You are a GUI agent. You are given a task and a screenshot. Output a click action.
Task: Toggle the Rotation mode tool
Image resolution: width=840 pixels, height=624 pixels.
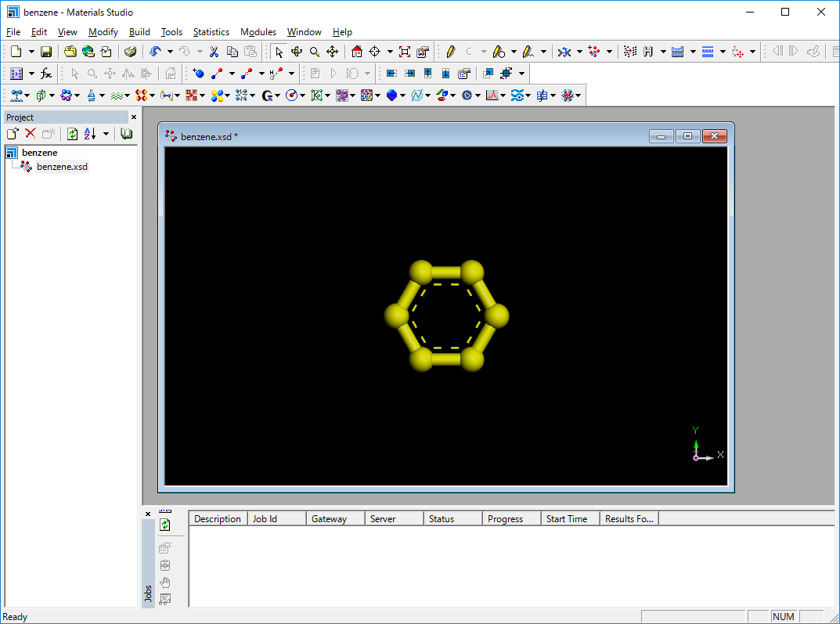click(297, 52)
